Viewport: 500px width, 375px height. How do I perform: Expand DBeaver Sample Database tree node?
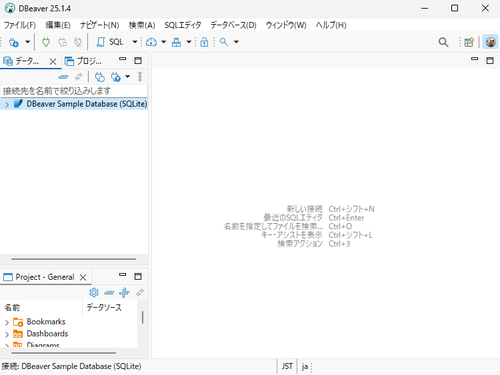point(7,104)
